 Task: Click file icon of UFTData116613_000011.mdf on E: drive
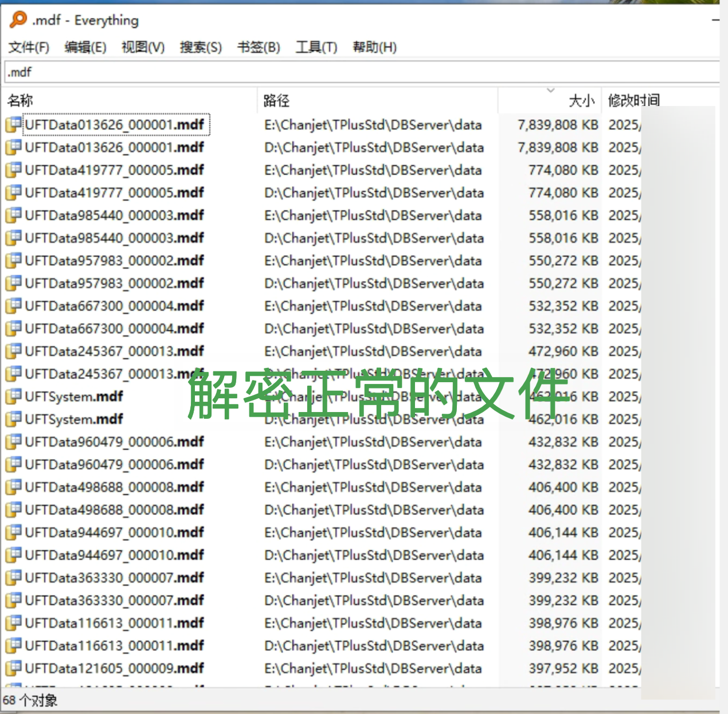pos(13,622)
